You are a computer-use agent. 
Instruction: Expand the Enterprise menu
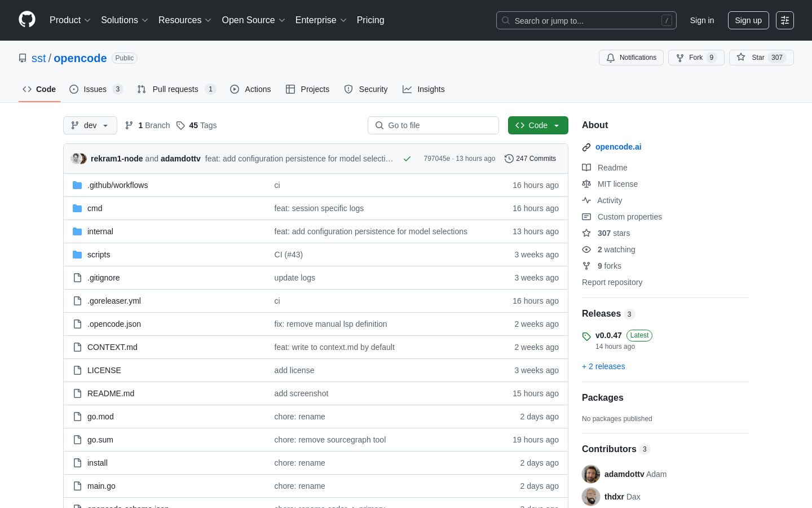[x=321, y=20]
